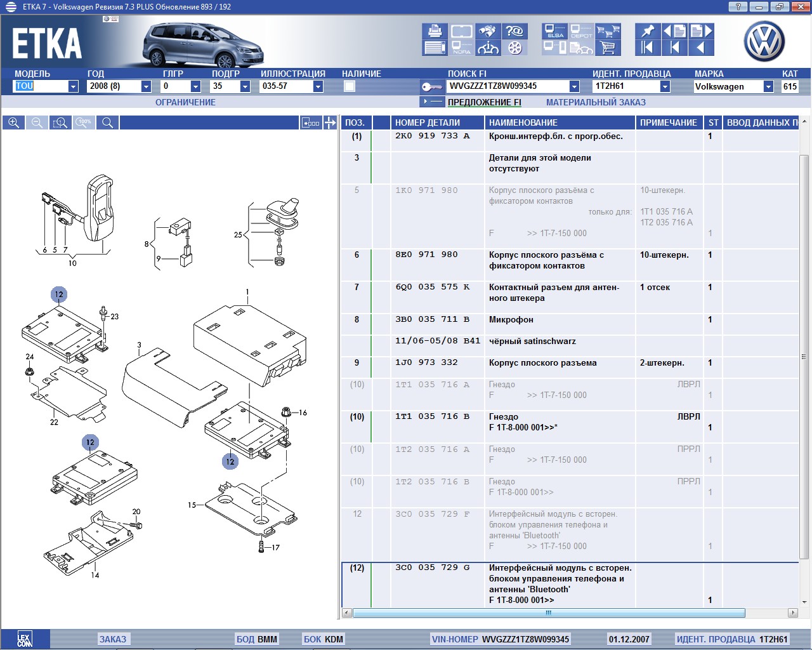Open the NORA terminal icon
Screen dimensions: 812x650
461,48
